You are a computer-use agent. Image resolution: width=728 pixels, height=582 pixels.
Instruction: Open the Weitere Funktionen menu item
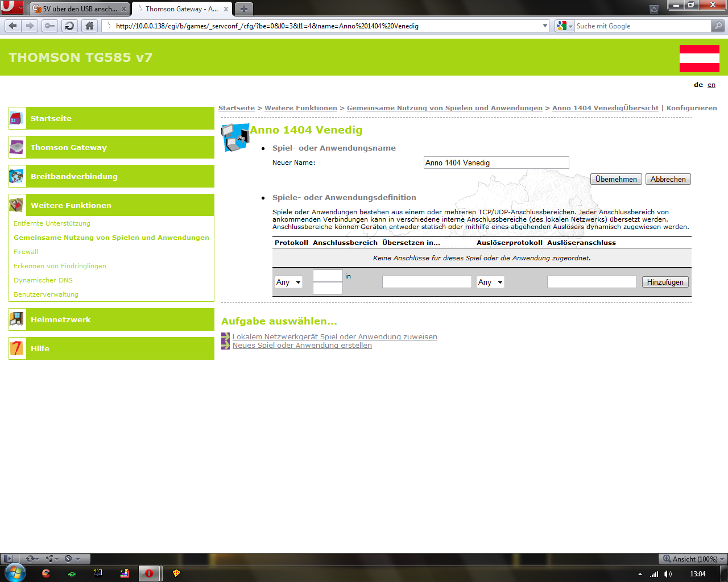point(111,205)
